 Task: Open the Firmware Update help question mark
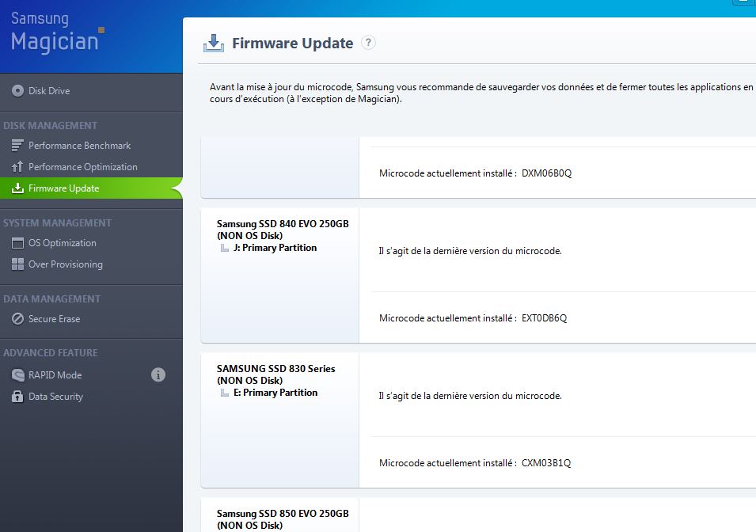pos(368,43)
